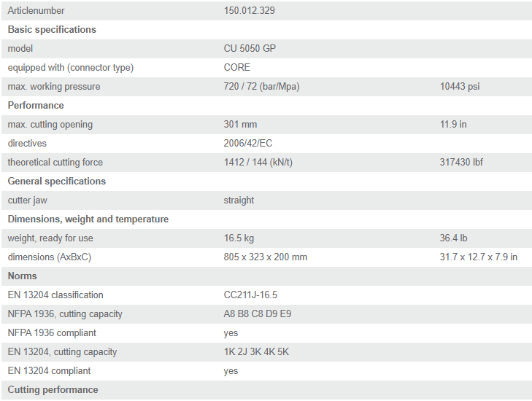
Task: Select the Cutting performance section header
Action: click(53, 390)
